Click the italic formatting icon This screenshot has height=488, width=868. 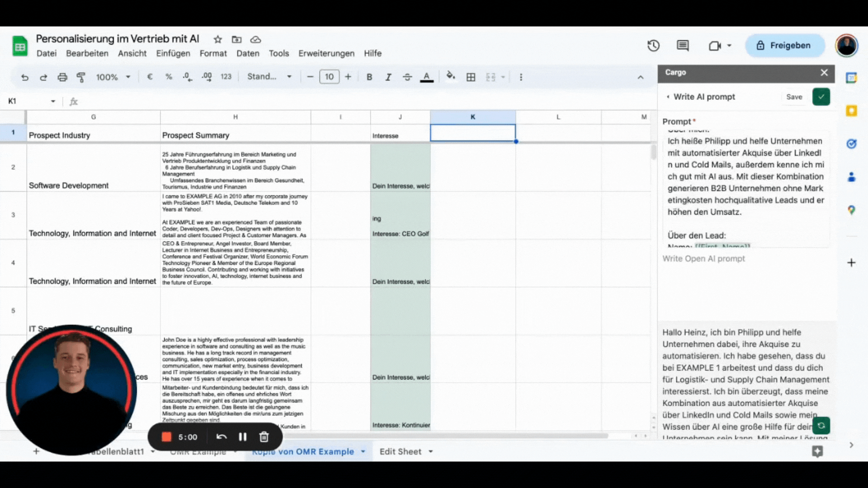[388, 76]
